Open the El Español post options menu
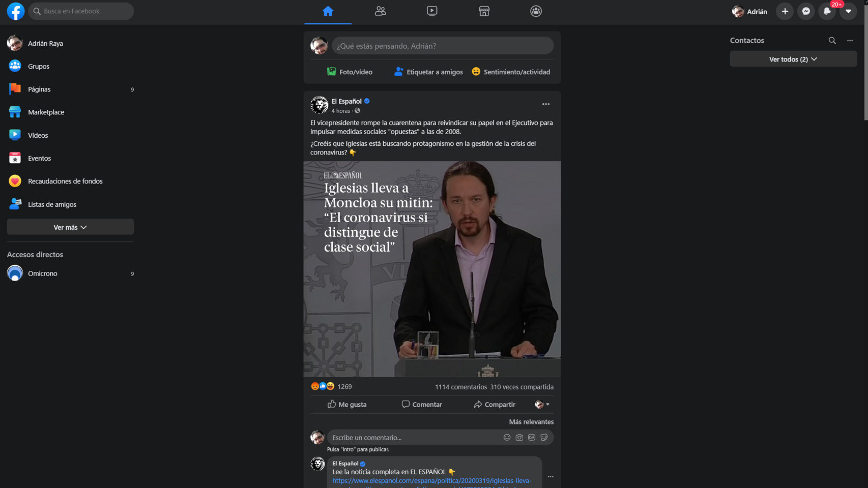The width and height of the screenshot is (868, 488). point(545,104)
